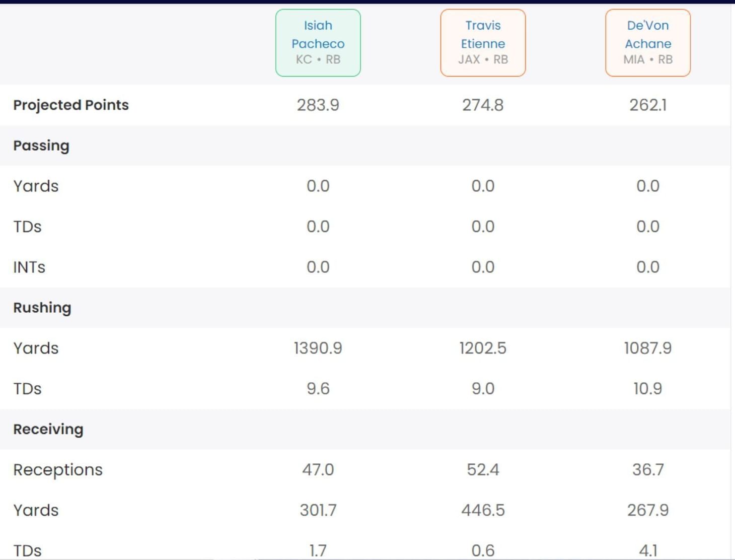
Task: Open De'Von Achane player name link
Action: [x=647, y=34]
